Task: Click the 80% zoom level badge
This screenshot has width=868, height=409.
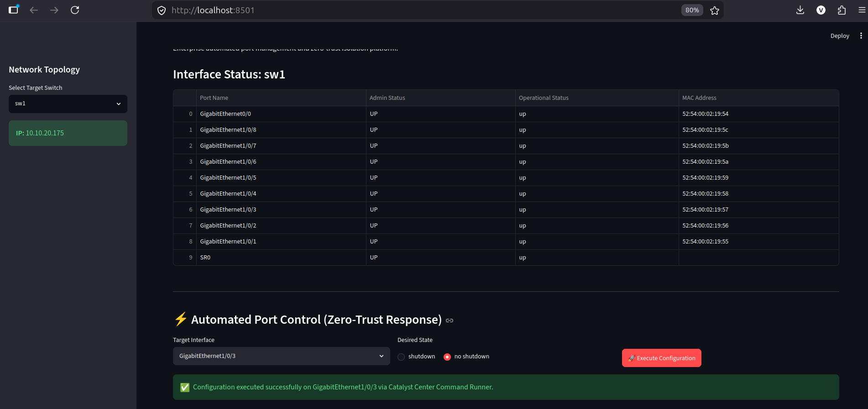Action: (x=692, y=10)
